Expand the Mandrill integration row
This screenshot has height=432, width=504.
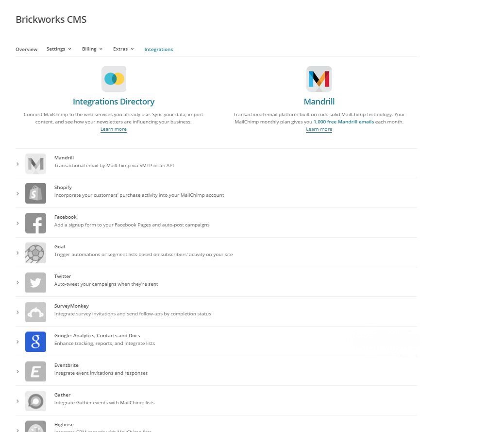(17, 164)
